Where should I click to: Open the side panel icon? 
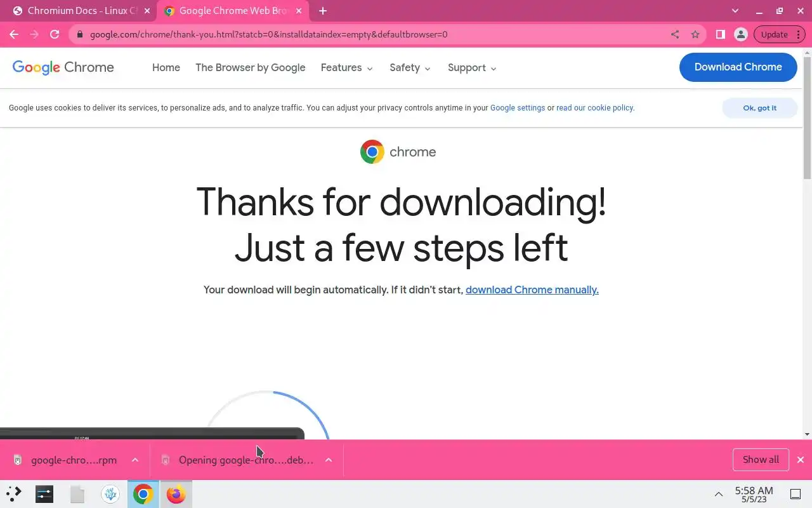(x=721, y=34)
